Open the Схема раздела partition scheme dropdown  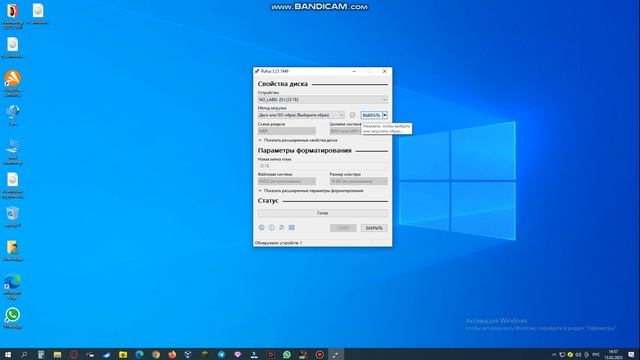tap(287, 131)
